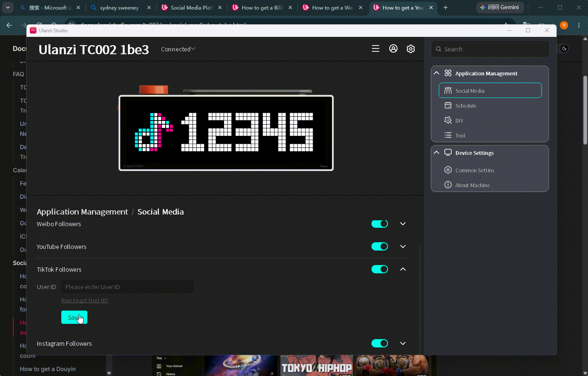Collapse the Device Settings group chevron
Screen dimensions: 588x376
tap(436, 152)
